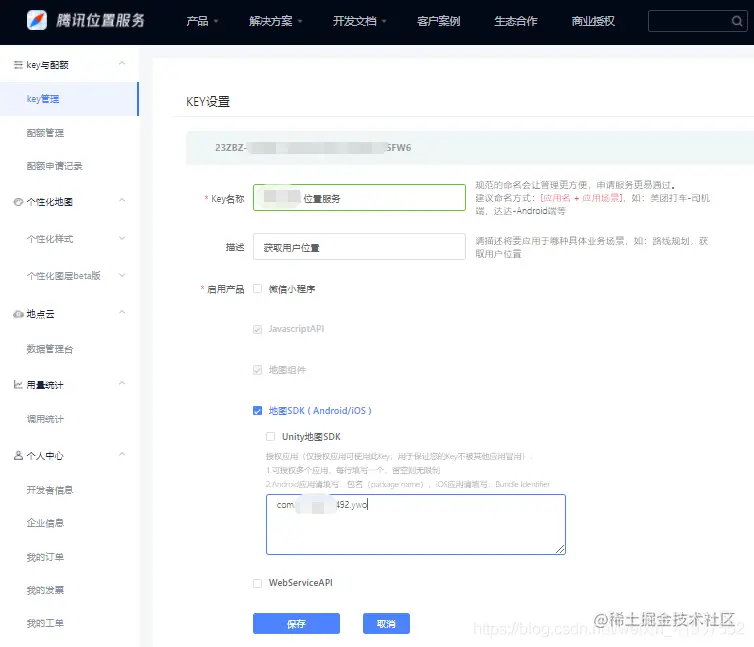
Task: Open 生态合作 in top navigation
Action: pos(516,21)
